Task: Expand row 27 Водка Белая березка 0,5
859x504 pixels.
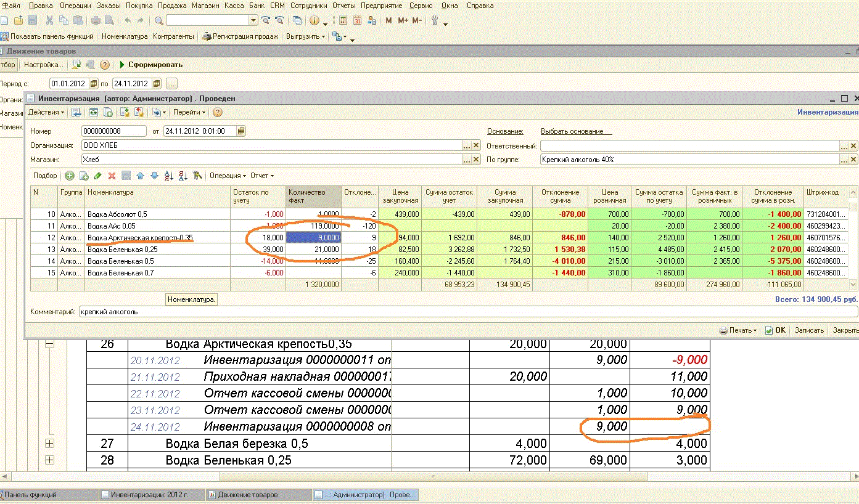Action: pos(50,443)
